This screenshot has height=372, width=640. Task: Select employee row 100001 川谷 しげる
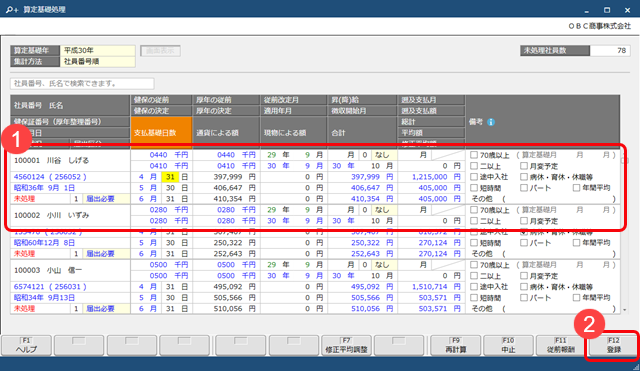click(x=71, y=160)
